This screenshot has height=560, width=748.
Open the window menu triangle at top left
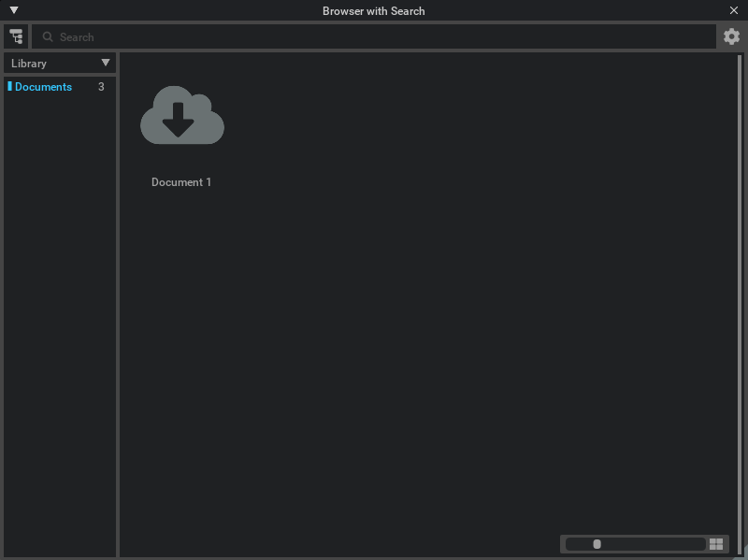(x=14, y=9)
